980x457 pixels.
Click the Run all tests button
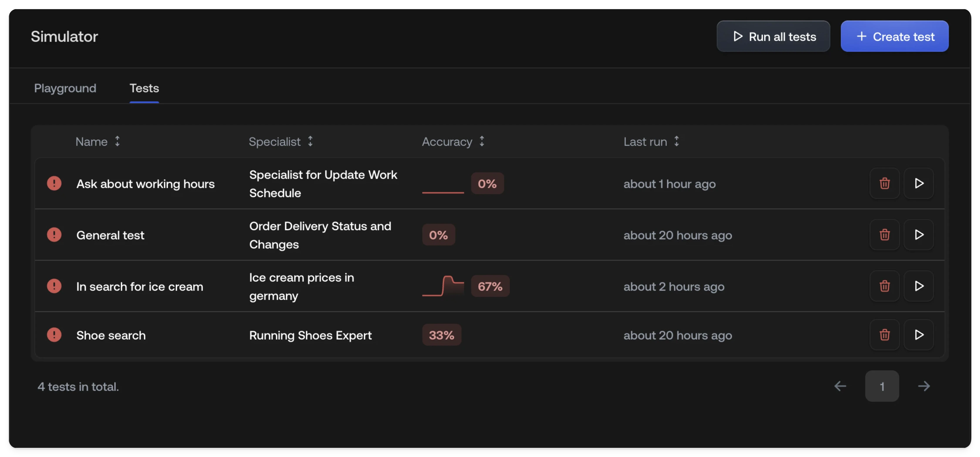click(773, 36)
